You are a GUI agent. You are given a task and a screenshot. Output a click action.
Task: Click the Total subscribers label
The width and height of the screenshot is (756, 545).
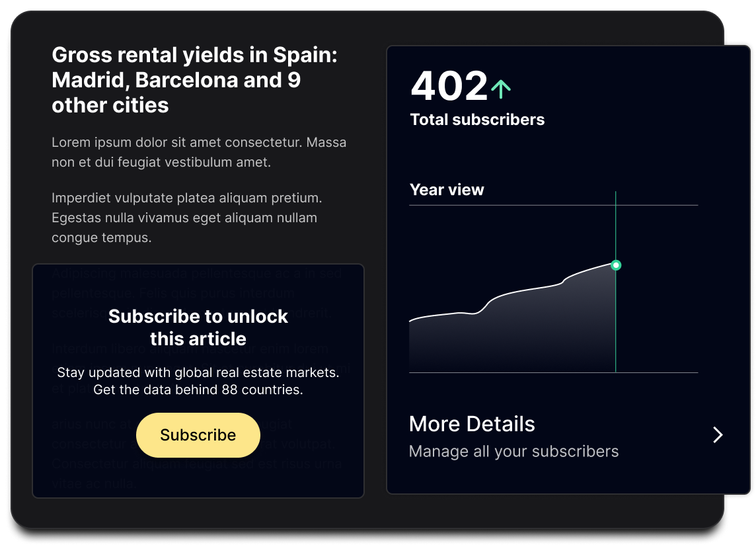point(477,120)
